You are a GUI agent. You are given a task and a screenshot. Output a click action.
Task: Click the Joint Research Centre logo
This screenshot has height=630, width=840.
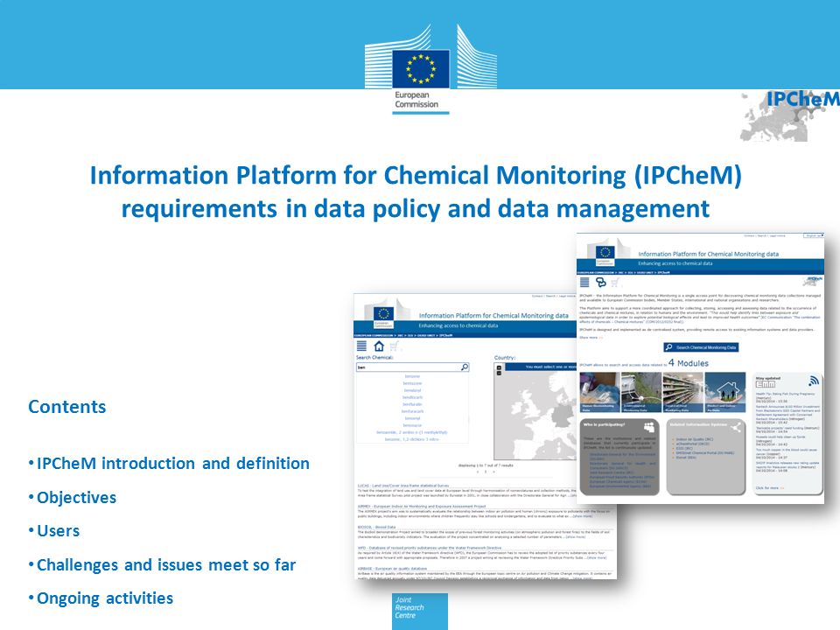click(420, 612)
